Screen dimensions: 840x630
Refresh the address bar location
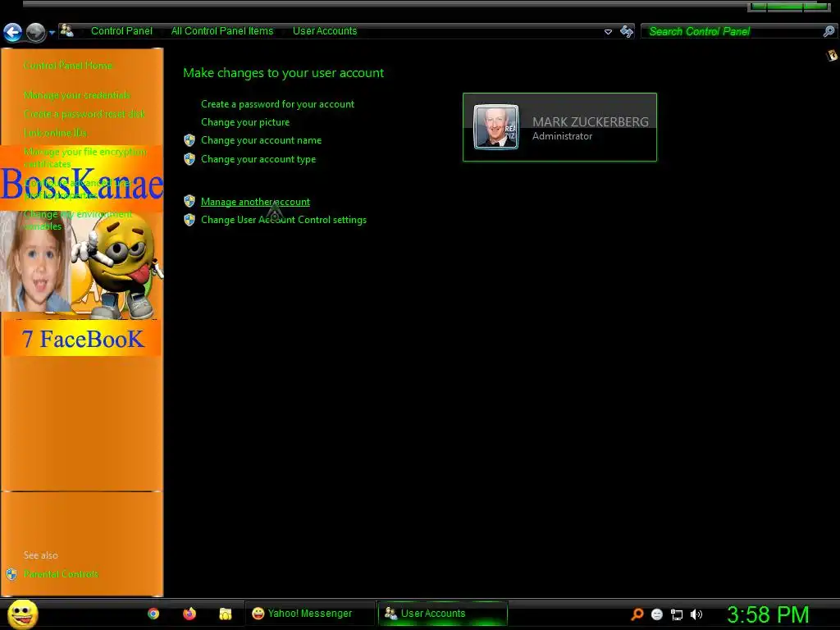(x=626, y=31)
